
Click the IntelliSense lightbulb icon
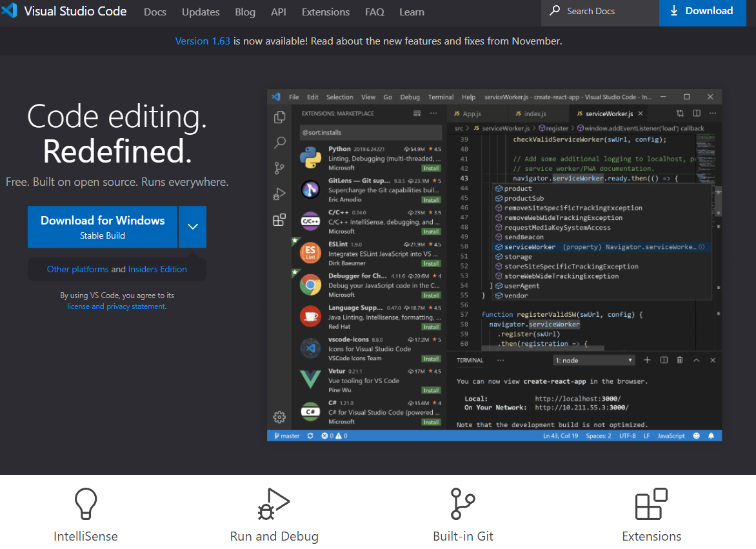(86, 504)
